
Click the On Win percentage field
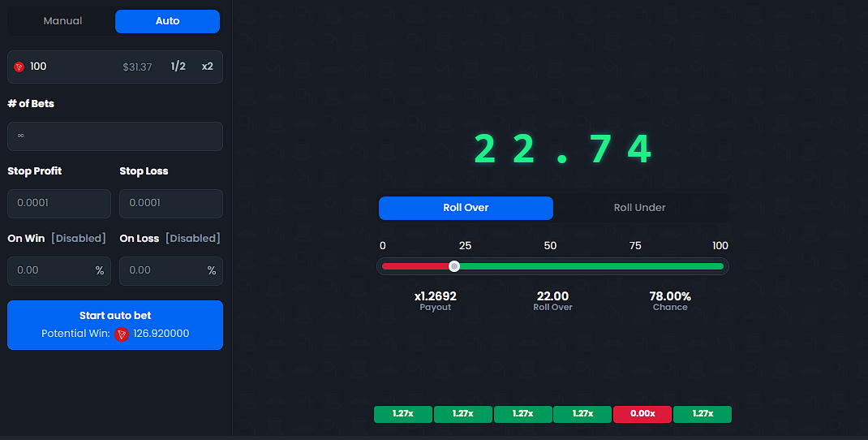[50, 271]
